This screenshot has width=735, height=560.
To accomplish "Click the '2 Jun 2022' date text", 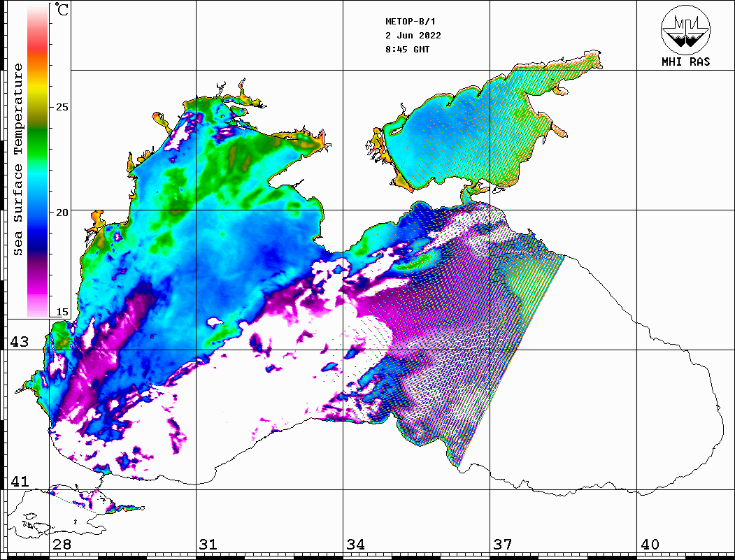I will click(x=413, y=36).
